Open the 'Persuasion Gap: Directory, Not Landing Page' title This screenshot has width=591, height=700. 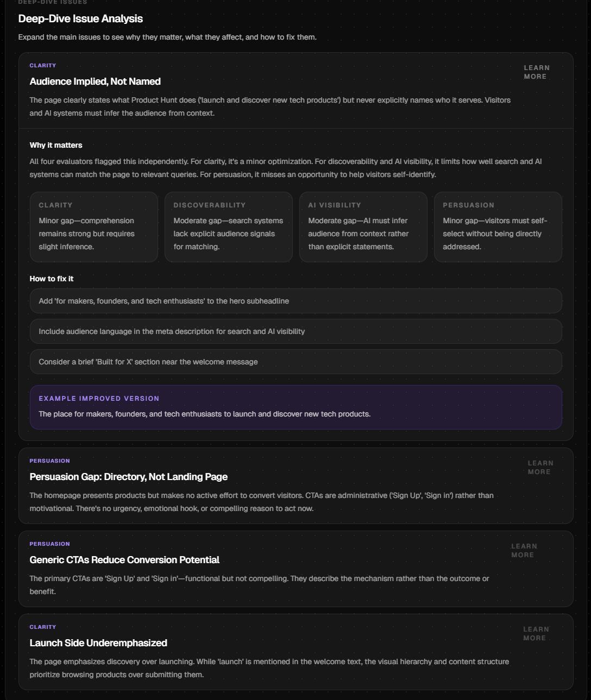pos(128,477)
